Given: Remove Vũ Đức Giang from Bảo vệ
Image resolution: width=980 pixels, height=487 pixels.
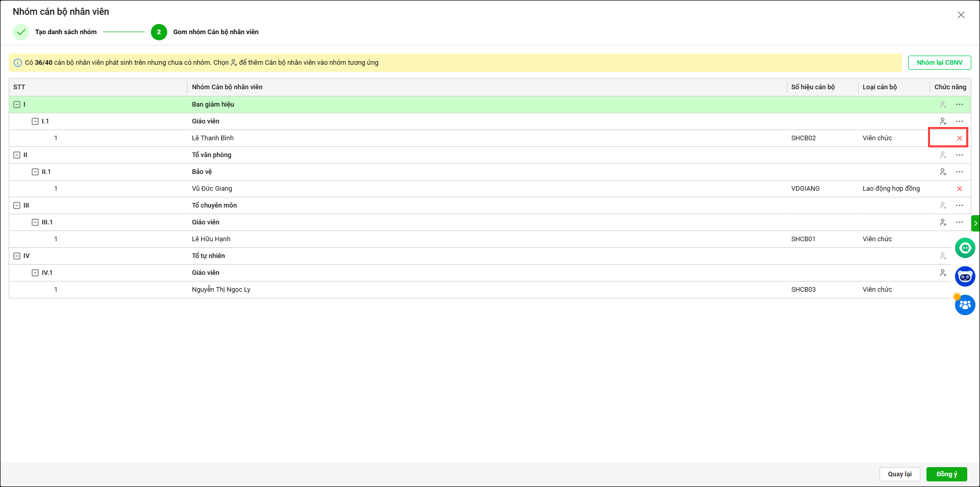Looking at the screenshot, I should point(959,189).
